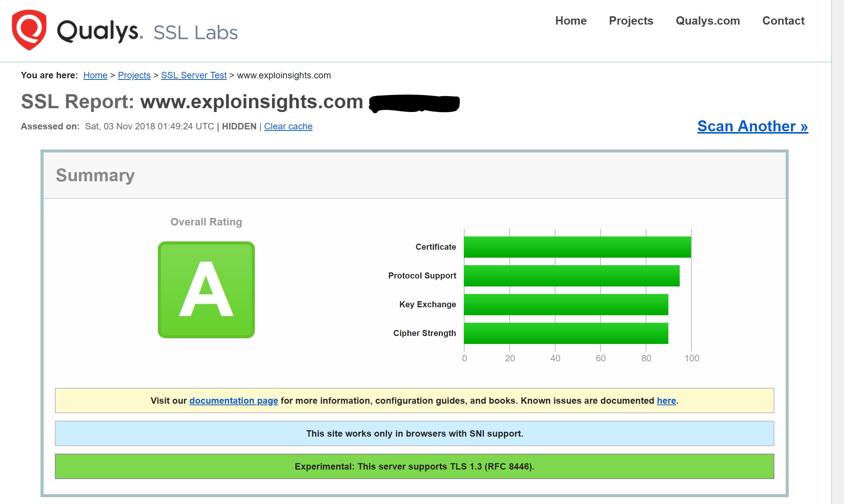Click the Key Exchange score bar
The width and height of the screenshot is (844, 504).
(x=566, y=305)
